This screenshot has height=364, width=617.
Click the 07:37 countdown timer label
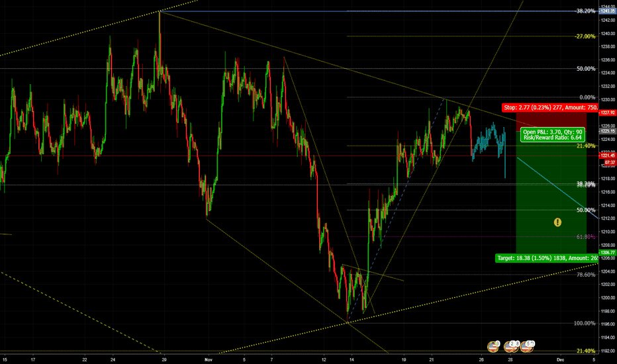click(610, 162)
